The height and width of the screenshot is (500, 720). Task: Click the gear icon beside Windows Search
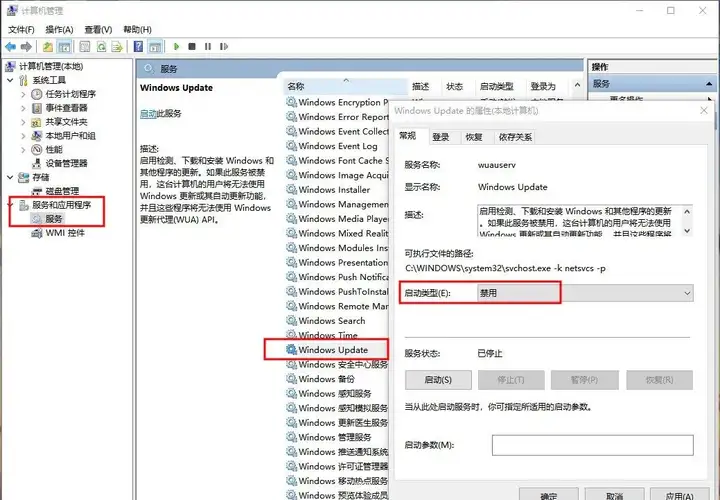tap(291, 320)
